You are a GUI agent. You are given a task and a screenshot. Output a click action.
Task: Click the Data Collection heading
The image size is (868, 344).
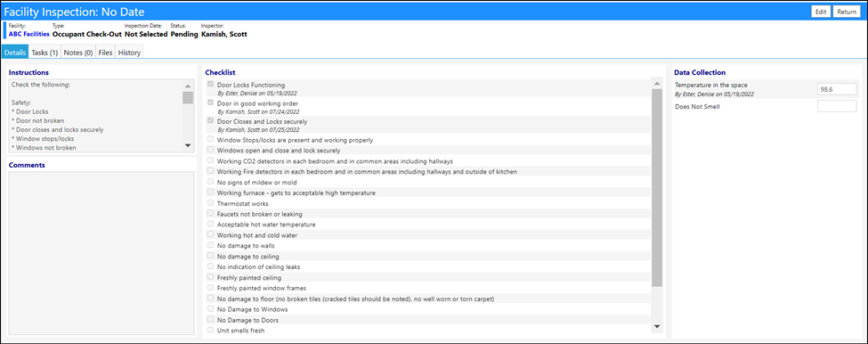coord(700,72)
